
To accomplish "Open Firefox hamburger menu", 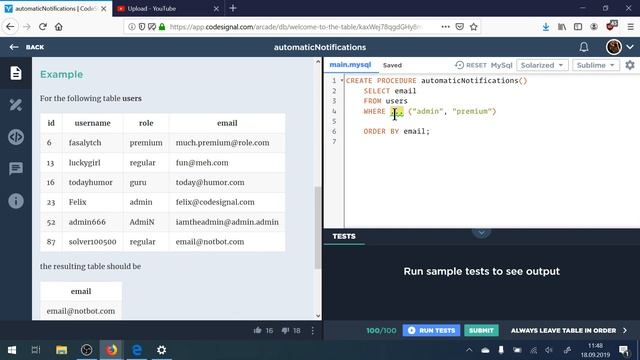I will click(x=631, y=27).
